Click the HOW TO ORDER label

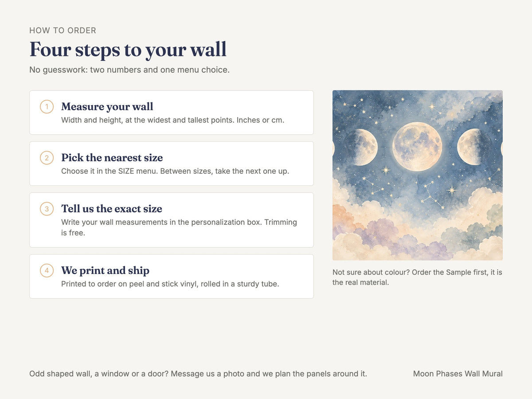point(63,31)
